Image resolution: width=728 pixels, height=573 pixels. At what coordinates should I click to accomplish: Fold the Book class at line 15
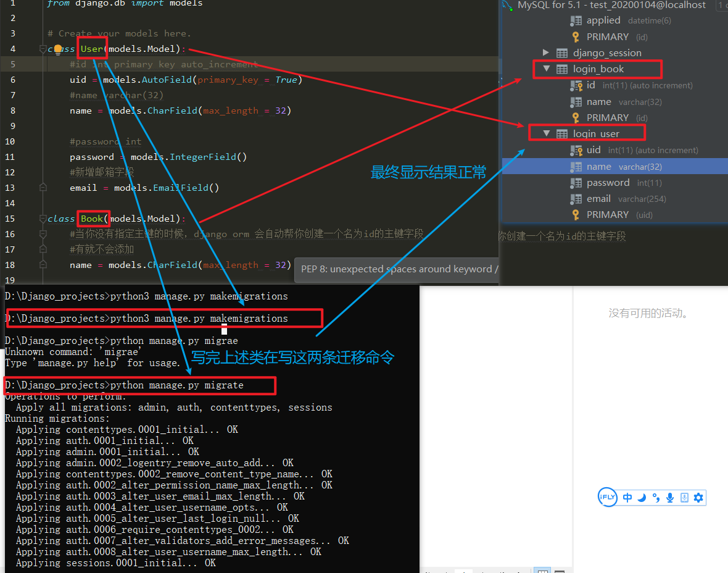coord(43,219)
